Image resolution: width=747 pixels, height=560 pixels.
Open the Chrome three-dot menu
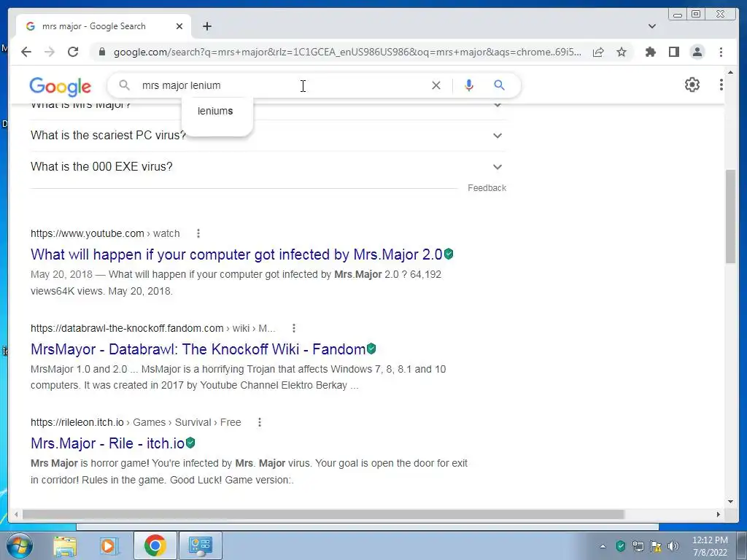click(x=721, y=52)
